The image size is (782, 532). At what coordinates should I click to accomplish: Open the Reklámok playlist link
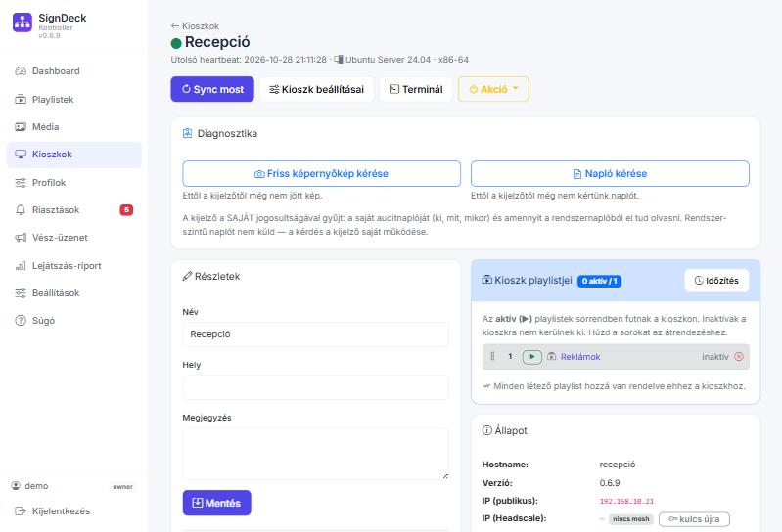point(580,357)
